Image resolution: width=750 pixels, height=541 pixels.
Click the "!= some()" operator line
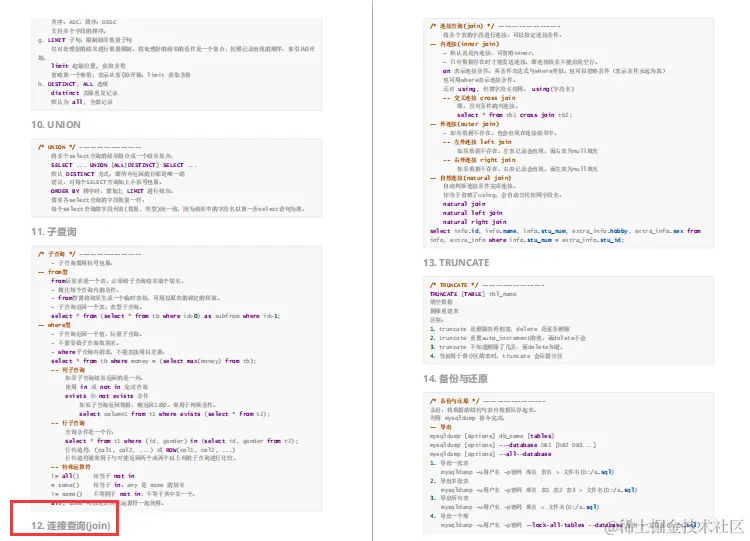pos(122,494)
